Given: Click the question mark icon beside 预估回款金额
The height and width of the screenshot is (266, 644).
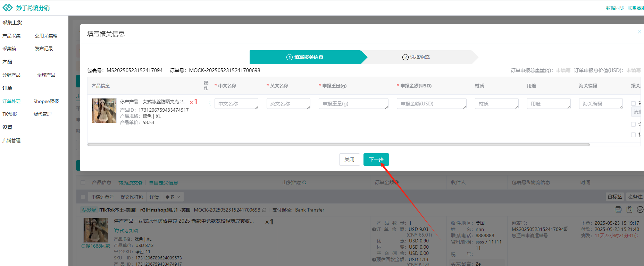Looking at the screenshot, I should (x=374, y=259).
